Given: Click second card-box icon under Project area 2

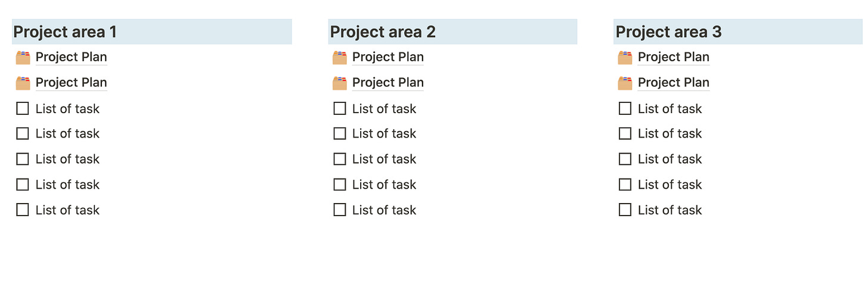Looking at the screenshot, I should tap(340, 83).
